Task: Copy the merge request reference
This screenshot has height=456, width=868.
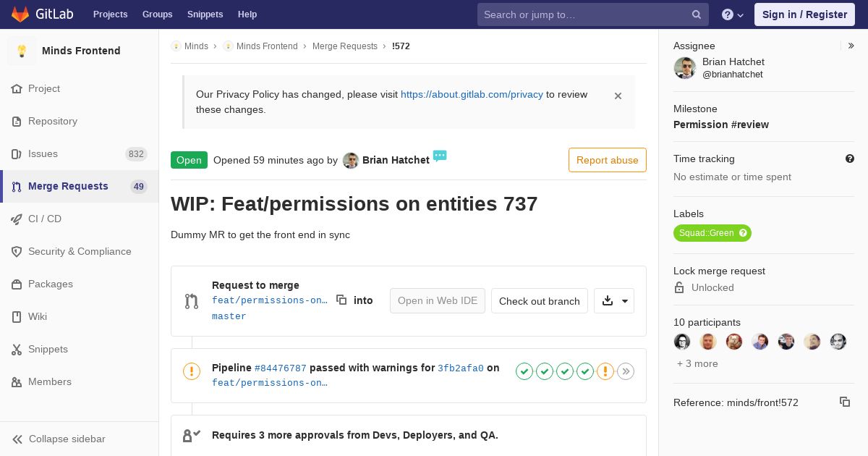Action: tap(844, 402)
